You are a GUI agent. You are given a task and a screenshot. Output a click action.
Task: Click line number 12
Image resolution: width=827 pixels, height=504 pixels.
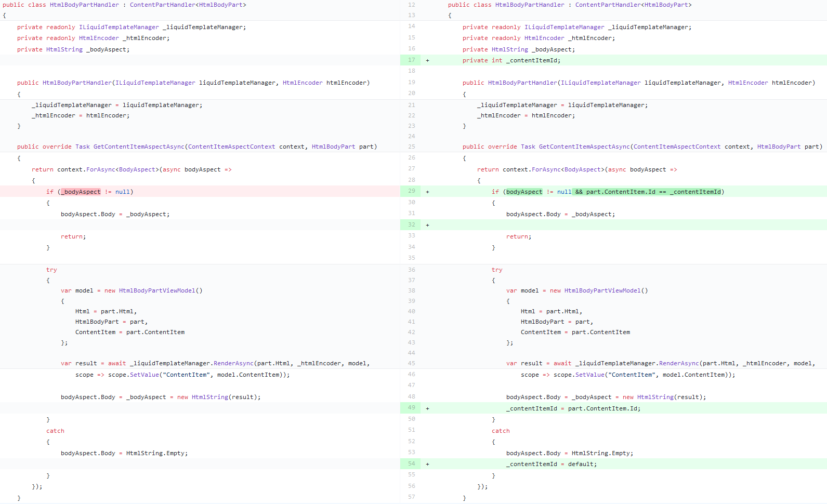tap(412, 5)
